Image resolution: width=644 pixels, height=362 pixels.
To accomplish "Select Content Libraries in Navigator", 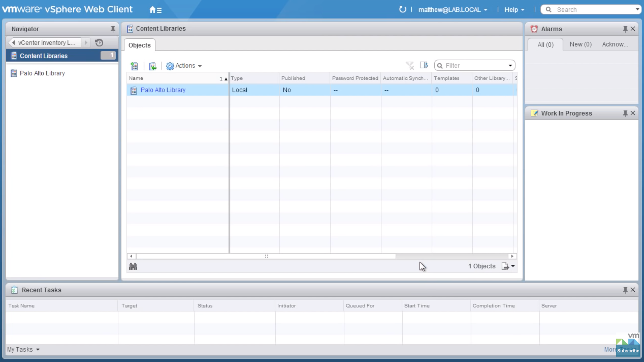I will coord(62,56).
